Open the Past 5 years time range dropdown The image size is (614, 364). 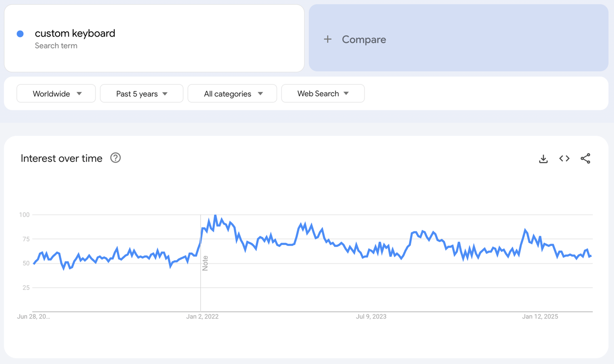(141, 93)
